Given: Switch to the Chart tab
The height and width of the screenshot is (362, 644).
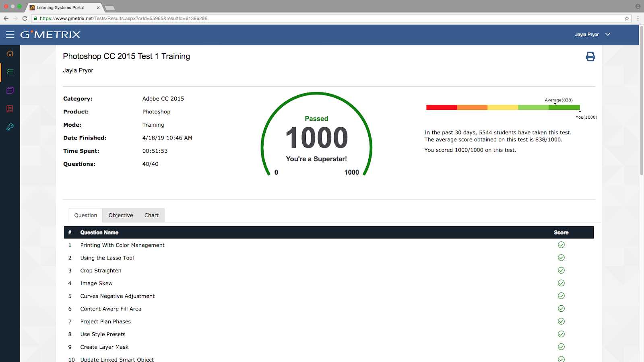Looking at the screenshot, I should tap(152, 215).
